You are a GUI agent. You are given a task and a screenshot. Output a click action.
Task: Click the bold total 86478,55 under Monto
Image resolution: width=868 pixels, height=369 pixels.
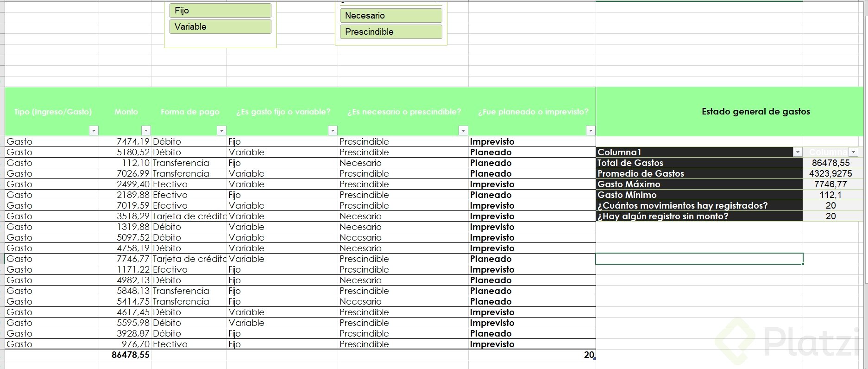131,355
